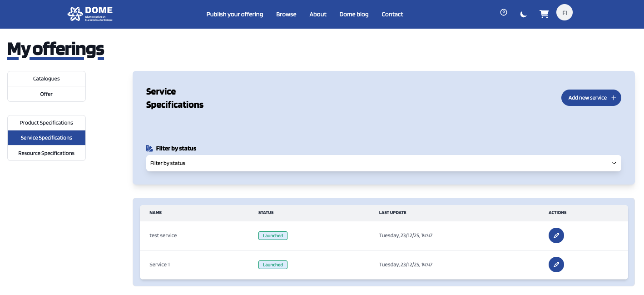Open the Browse menu item

286,14
